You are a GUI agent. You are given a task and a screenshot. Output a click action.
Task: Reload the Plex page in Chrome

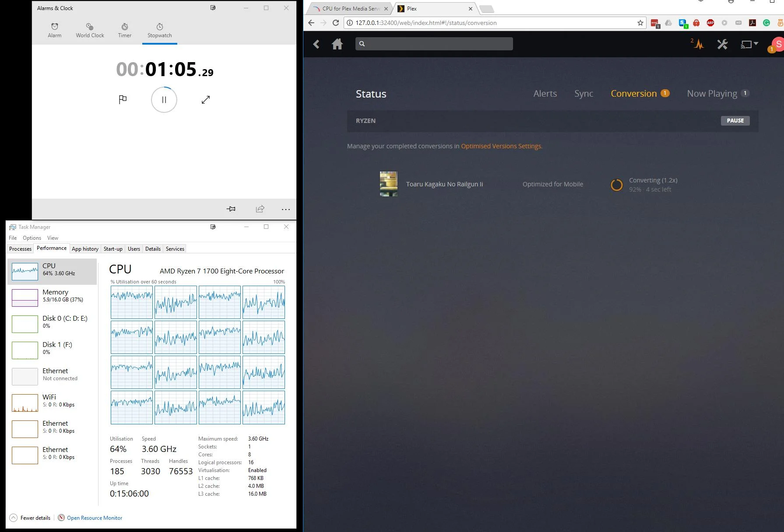[336, 23]
